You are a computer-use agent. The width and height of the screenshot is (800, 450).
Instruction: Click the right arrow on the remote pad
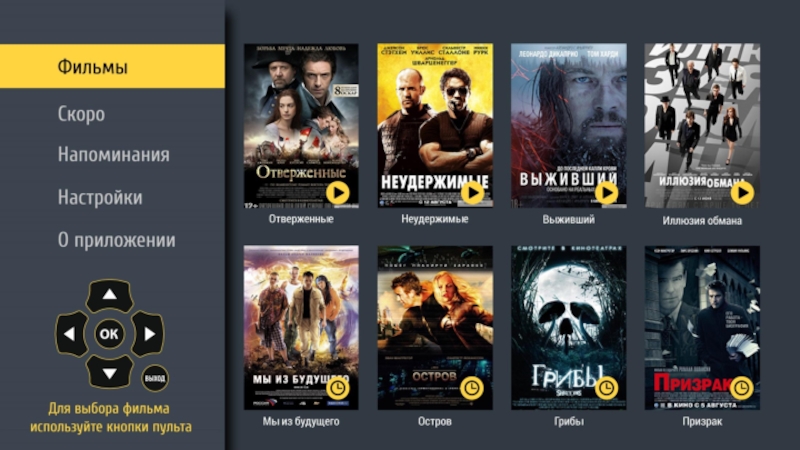[x=148, y=334]
